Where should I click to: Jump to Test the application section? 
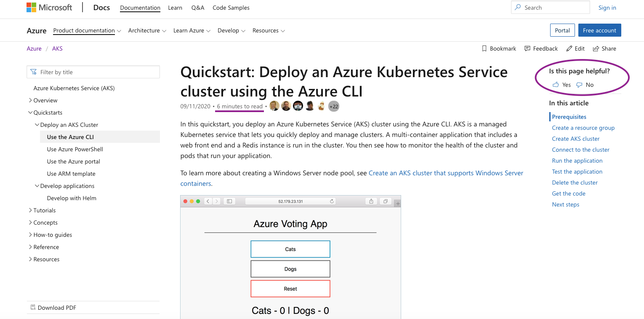577,172
